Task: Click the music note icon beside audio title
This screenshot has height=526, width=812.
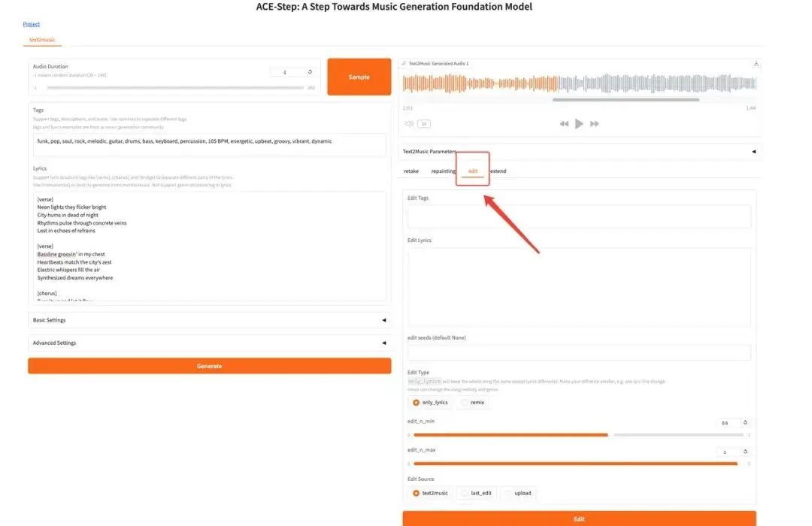Action: (404, 64)
